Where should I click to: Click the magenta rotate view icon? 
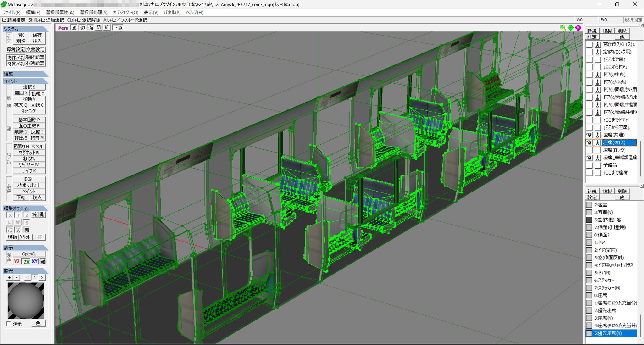point(578,28)
